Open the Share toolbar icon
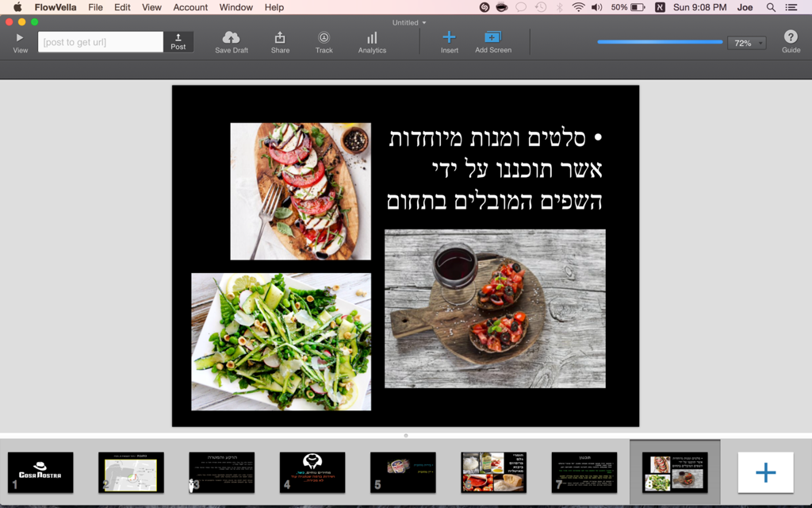This screenshot has height=508, width=812. point(280,37)
